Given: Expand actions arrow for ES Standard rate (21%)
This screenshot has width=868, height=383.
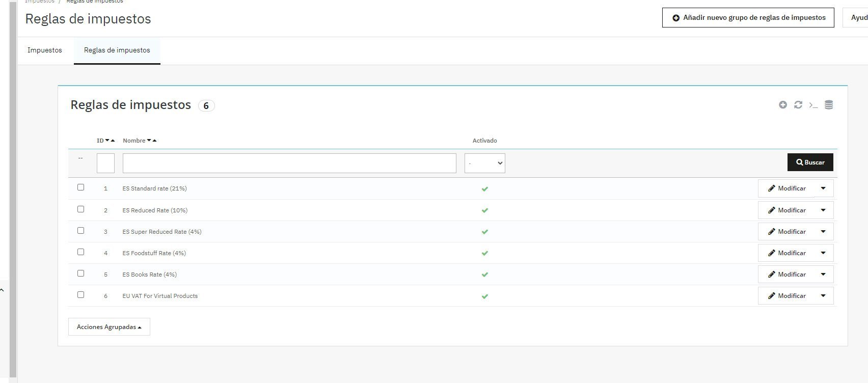Looking at the screenshot, I should click(x=823, y=188).
